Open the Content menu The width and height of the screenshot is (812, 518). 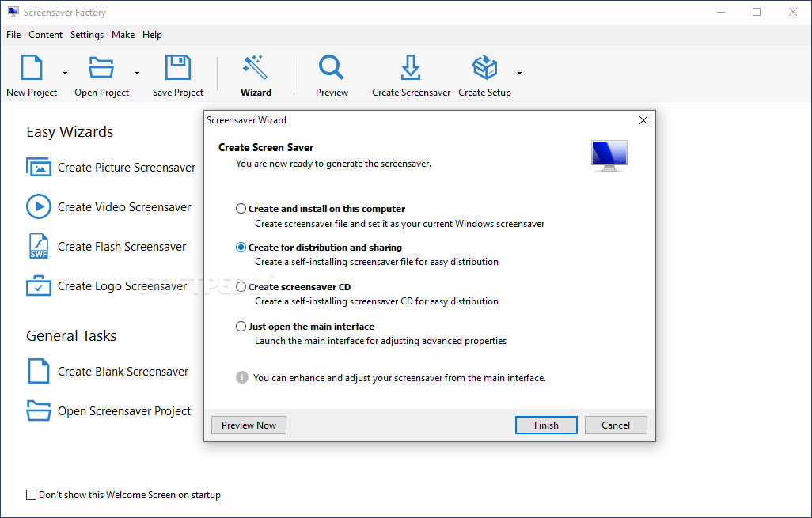(x=46, y=35)
